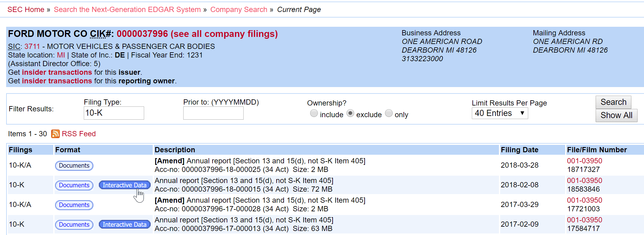The image size is (644, 235).
Task: Open file number 001-03950 link dated 2017-03-29
Action: (x=585, y=200)
